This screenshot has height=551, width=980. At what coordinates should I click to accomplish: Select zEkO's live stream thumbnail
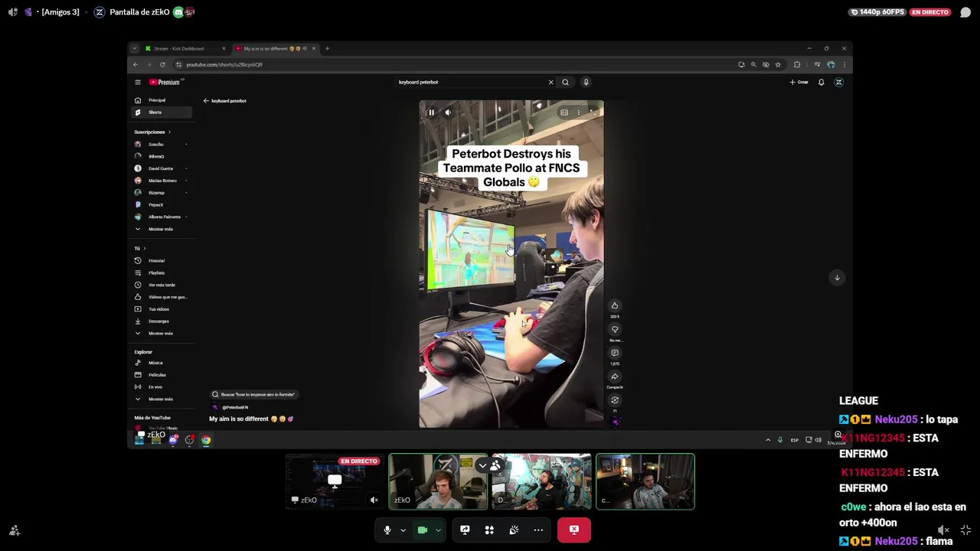334,481
